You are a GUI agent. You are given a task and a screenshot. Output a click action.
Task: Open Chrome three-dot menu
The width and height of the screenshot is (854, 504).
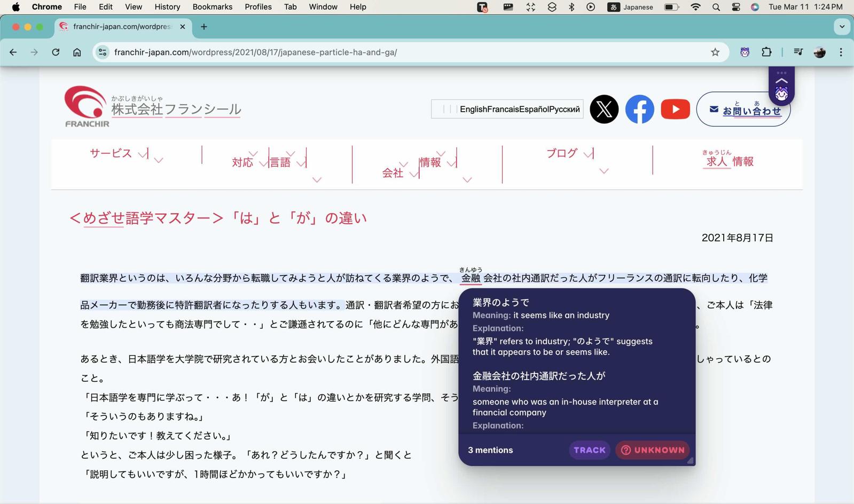click(x=841, y=52)
